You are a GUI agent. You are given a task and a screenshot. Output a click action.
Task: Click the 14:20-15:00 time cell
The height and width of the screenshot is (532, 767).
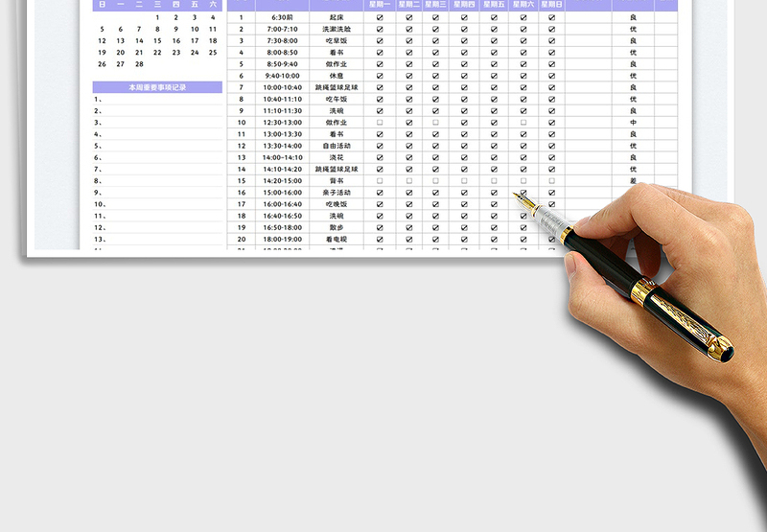point(282,180)
